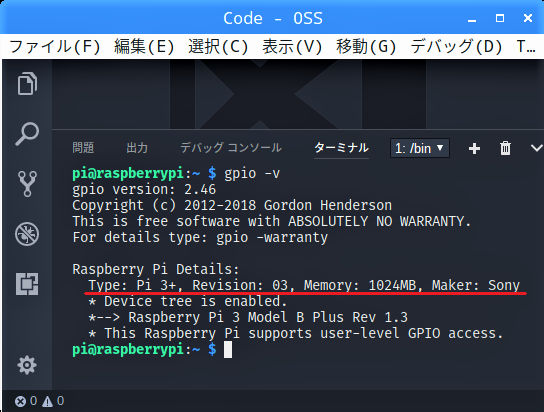Click the 'This is free software' warranty line
Image resolution: width=544 pixels, height=412 pixels.
click(272, 222)
